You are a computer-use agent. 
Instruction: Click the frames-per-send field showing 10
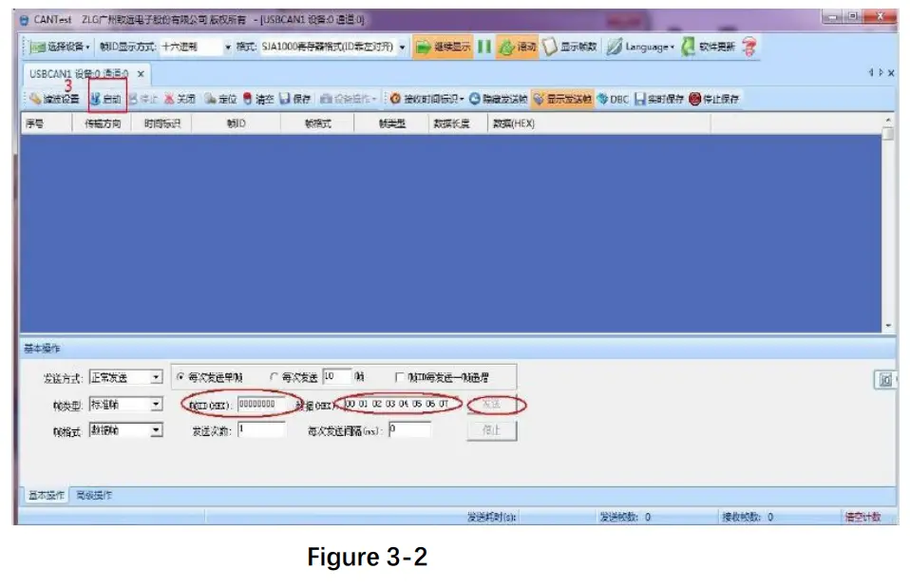tap(336, 377)
